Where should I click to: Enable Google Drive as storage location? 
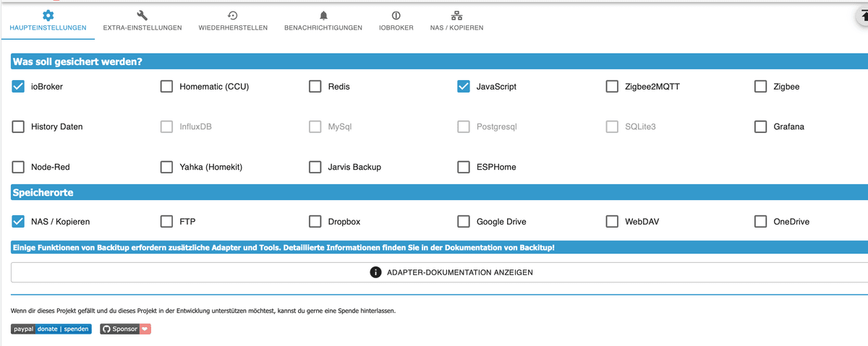(x=464, y=221)
